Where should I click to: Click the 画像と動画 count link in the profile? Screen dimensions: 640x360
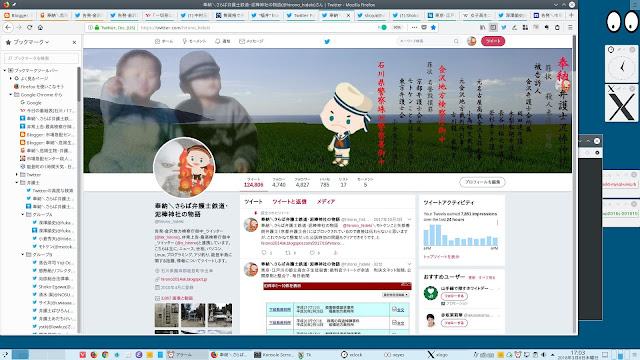pyautogui.click(x=177, y=298)
